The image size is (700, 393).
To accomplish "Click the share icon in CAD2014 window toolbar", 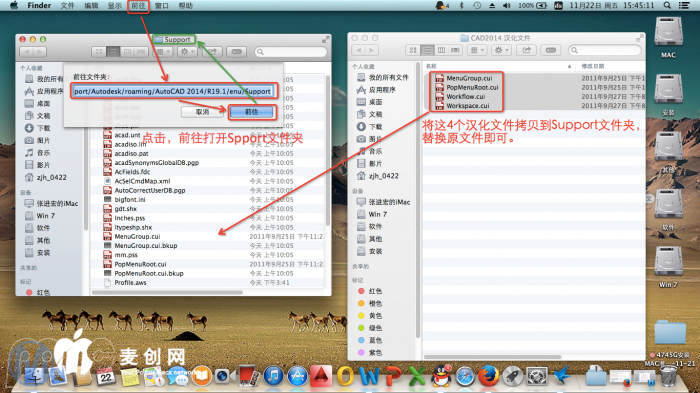I will click(x=526, y=50).
